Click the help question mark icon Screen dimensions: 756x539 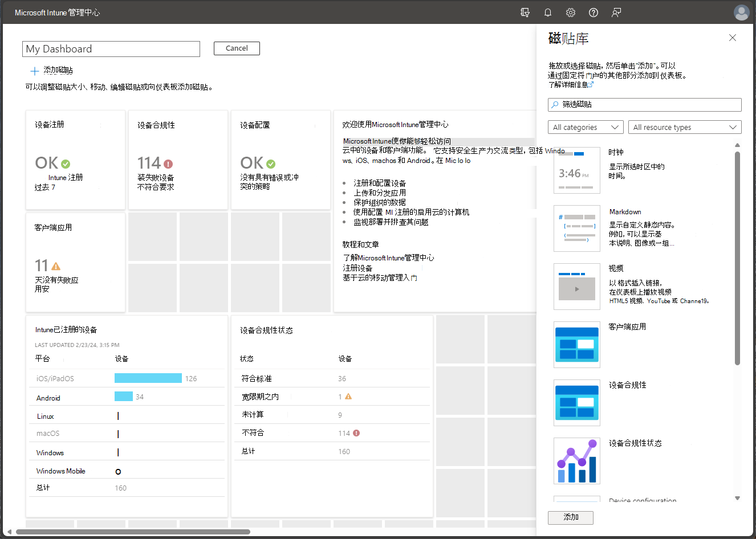(x=594, y=13)
